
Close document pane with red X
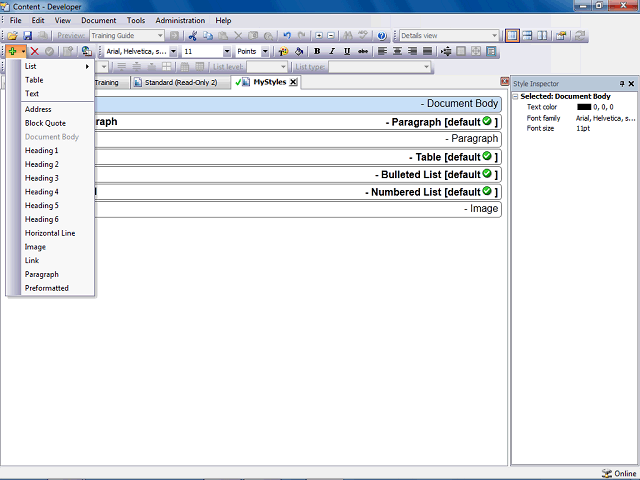point(504,82)
